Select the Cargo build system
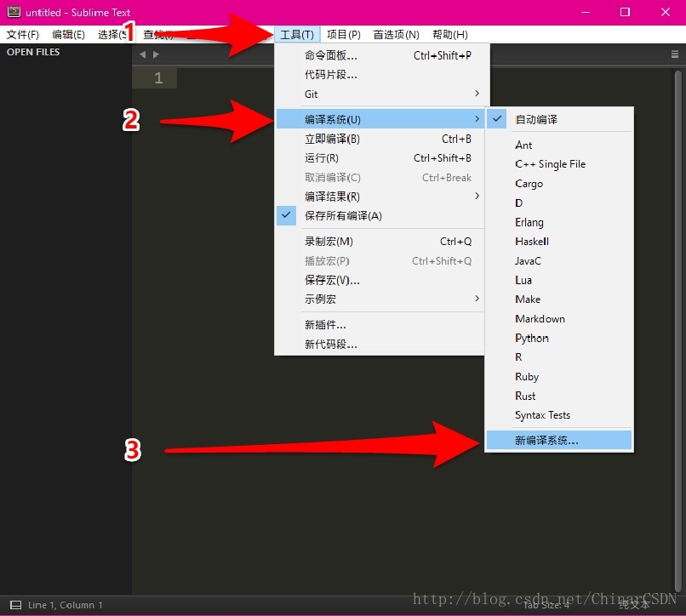The width and height of the screenshot is (686, 616). click(x=559, y=183)
